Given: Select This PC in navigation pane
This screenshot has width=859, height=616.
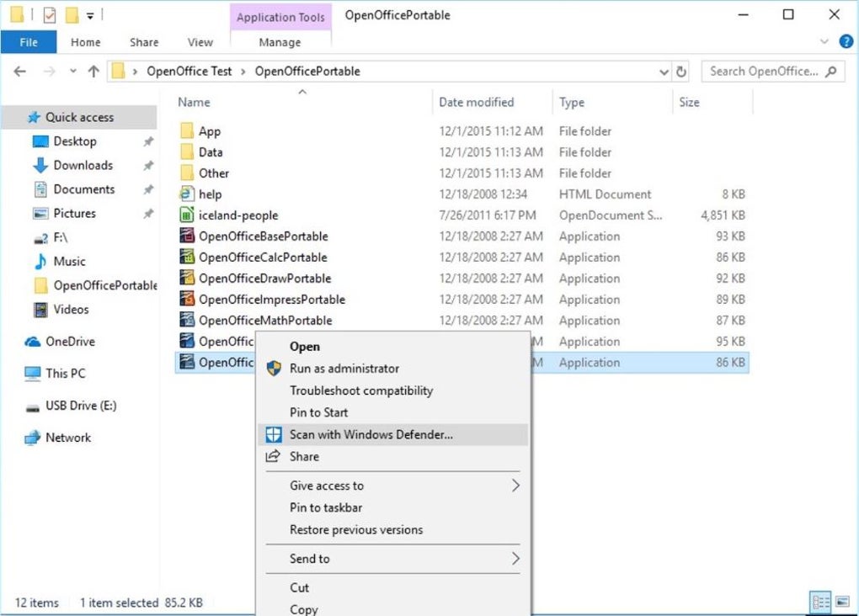Looking at the screenshot, I should click(x=65, y=374).
